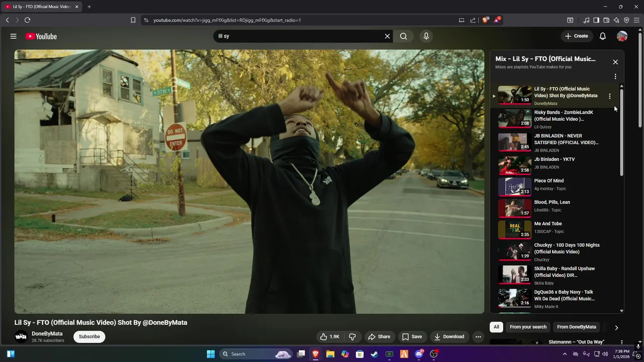Open the Windows Start menu

(211, 354)
